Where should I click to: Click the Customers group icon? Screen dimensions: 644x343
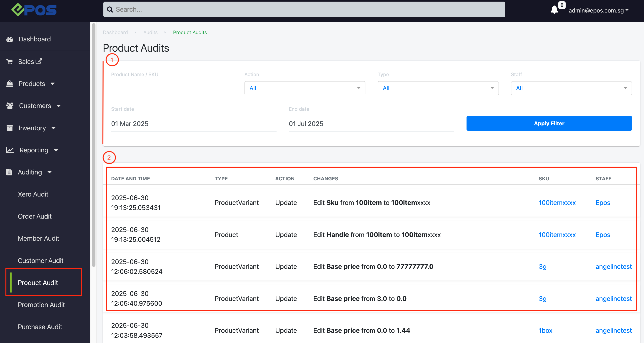click(10, 106)
